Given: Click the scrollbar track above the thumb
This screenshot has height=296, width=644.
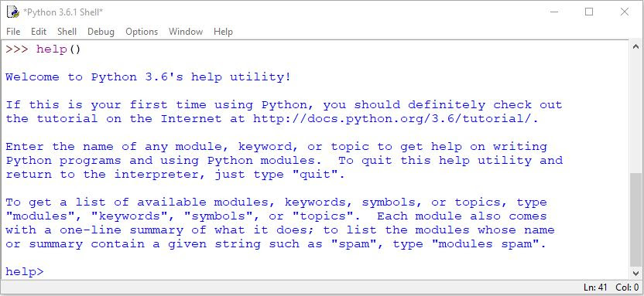Looking at the screenshot, I should click(x=635, y=113).
